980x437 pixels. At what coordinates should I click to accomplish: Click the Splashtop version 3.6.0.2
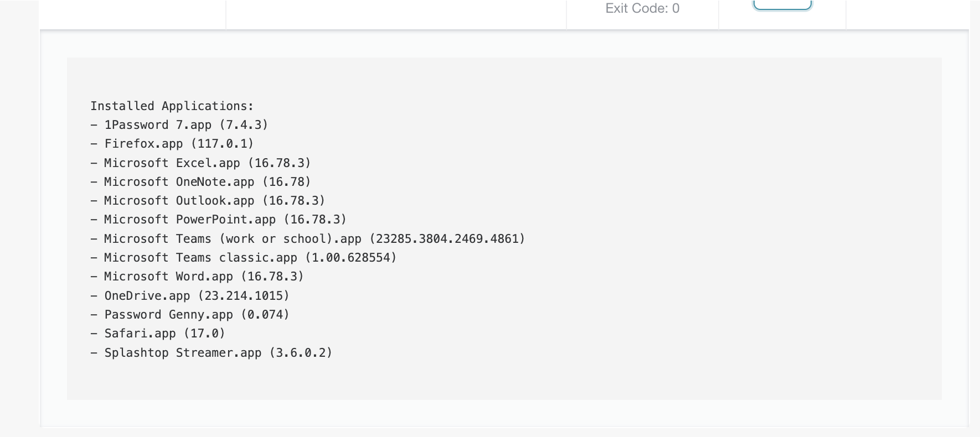coord(301,353)
